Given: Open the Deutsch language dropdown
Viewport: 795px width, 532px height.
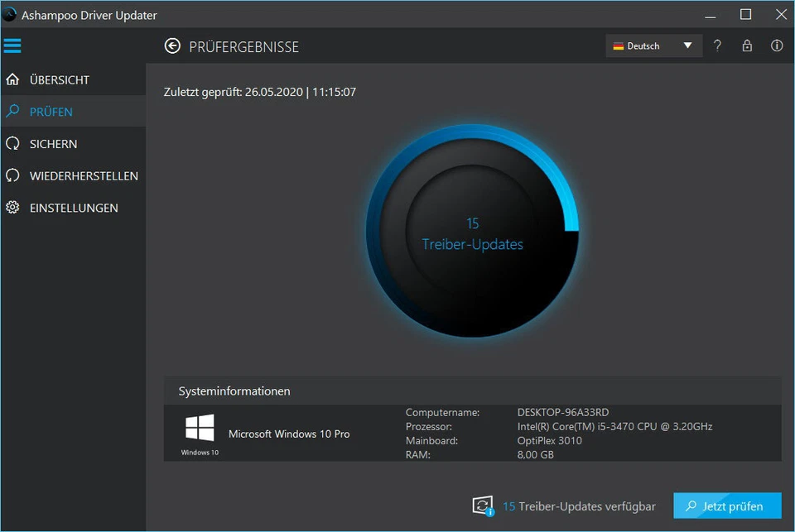Looking at the screenshot, I should [x=646, y=46].
